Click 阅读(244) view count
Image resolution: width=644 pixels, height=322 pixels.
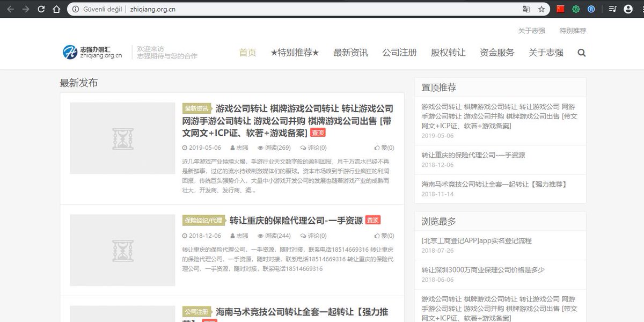tap(274, 236)
